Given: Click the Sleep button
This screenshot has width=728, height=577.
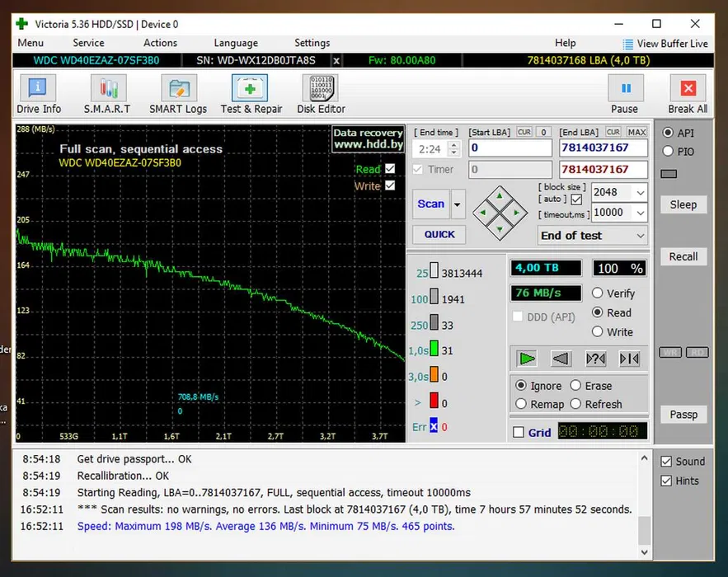Looking at the screenshot, I should (683, 204).
